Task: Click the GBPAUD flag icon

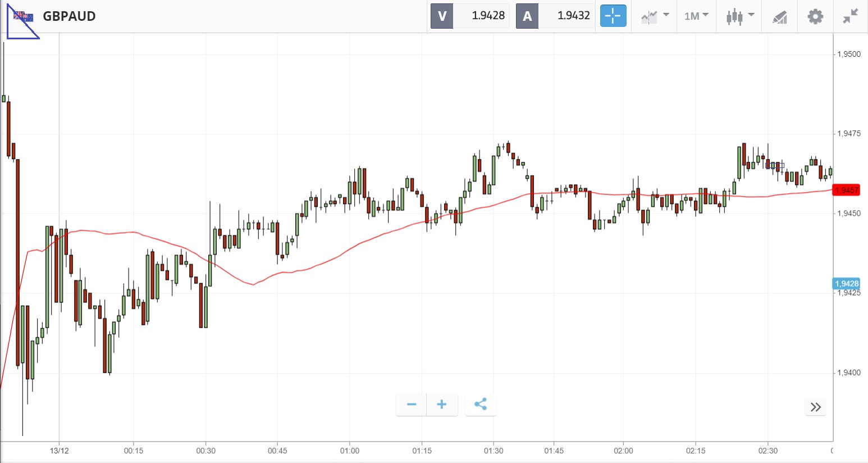Action: [x=23, y=16]
